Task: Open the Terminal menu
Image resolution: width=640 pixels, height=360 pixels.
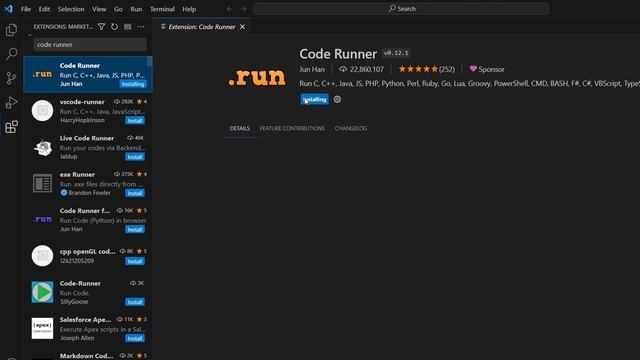Action: click(162, 9)
